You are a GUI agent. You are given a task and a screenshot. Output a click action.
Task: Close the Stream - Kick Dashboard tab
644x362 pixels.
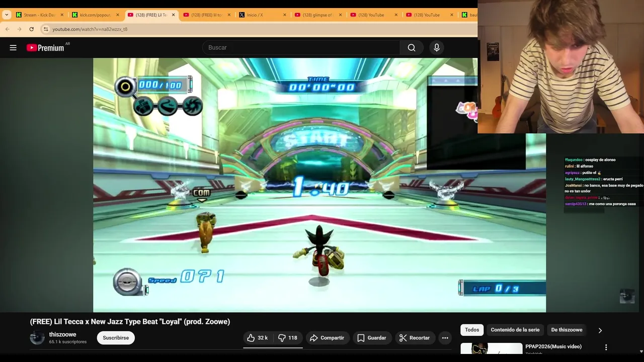pos(62,15)
